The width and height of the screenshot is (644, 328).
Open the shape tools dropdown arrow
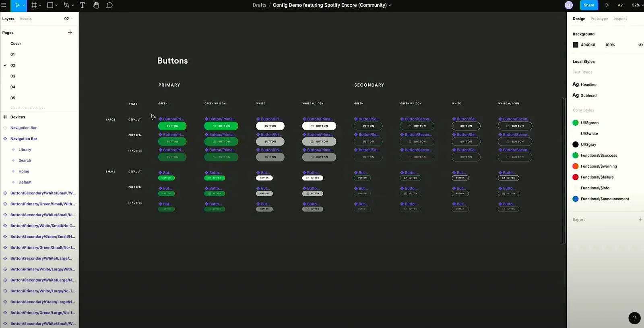click(x=56, y=5)
